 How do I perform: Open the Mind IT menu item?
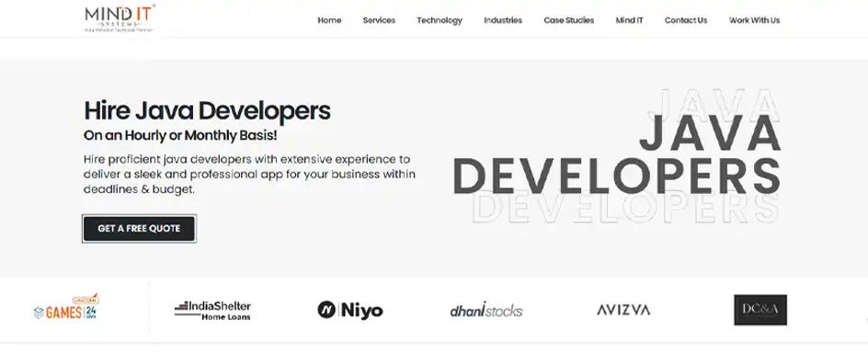(630, 20)
